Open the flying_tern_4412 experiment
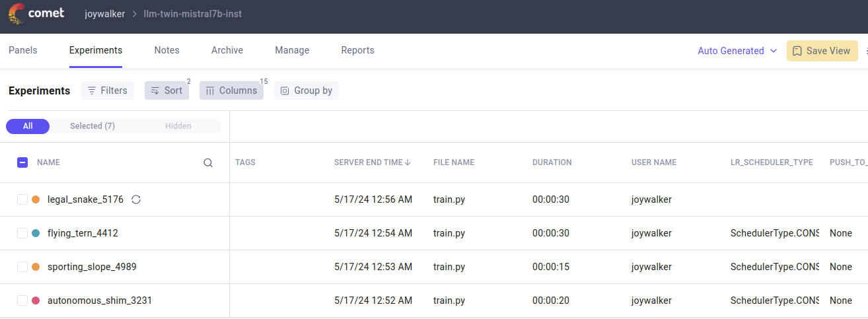 83,233
